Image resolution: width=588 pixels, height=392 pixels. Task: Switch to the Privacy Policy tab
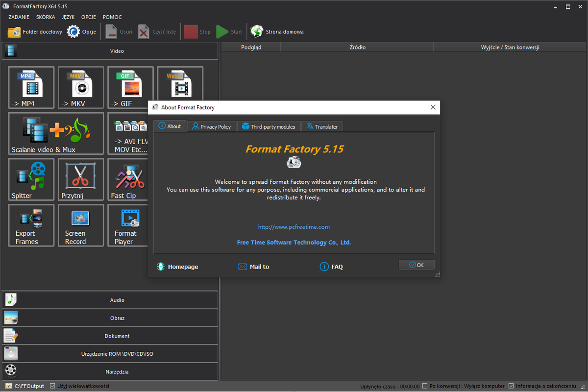212,126
